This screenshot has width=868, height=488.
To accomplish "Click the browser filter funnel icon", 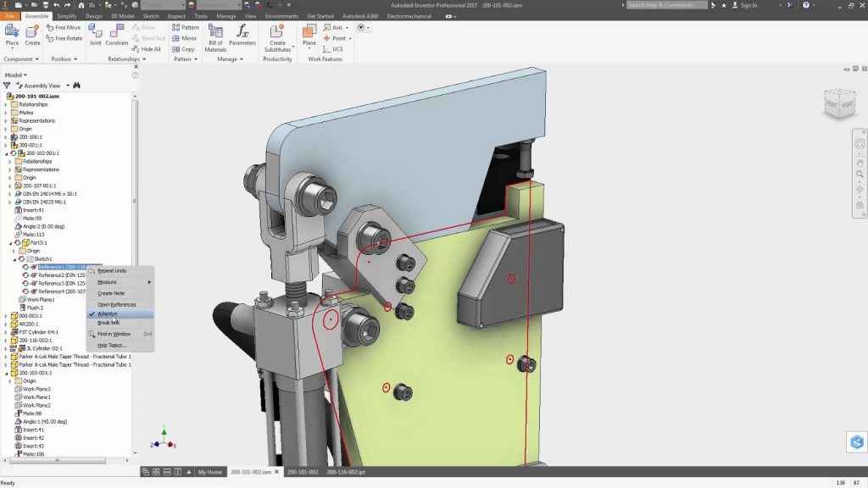I will pyautogui.click(x=7, y=86).
